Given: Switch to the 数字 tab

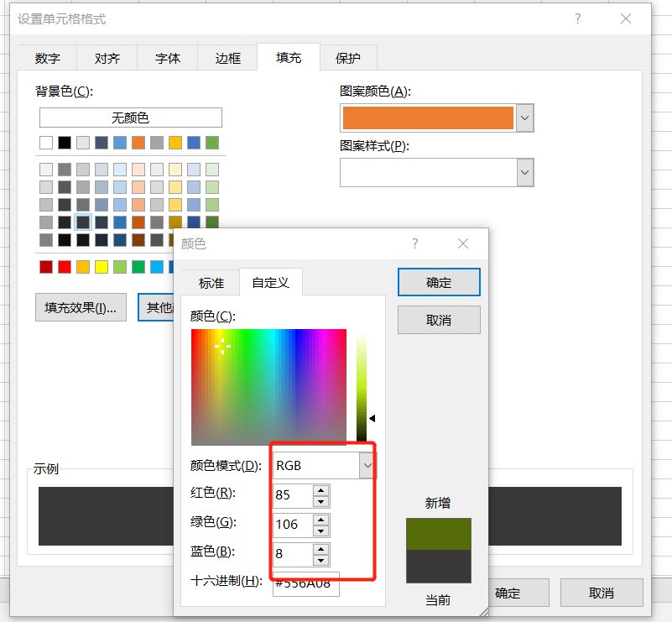Looking at the screenshot, I should [47, 58].
